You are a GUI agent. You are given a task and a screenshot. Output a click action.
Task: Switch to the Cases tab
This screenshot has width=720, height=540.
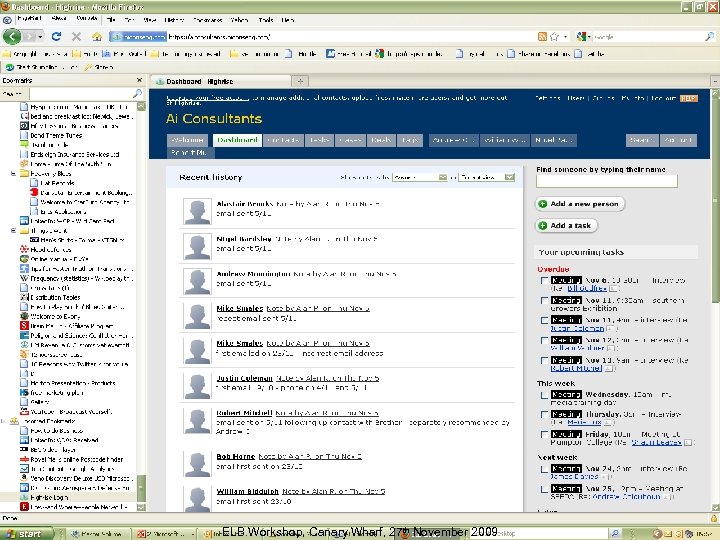click(x=350, y=140)
